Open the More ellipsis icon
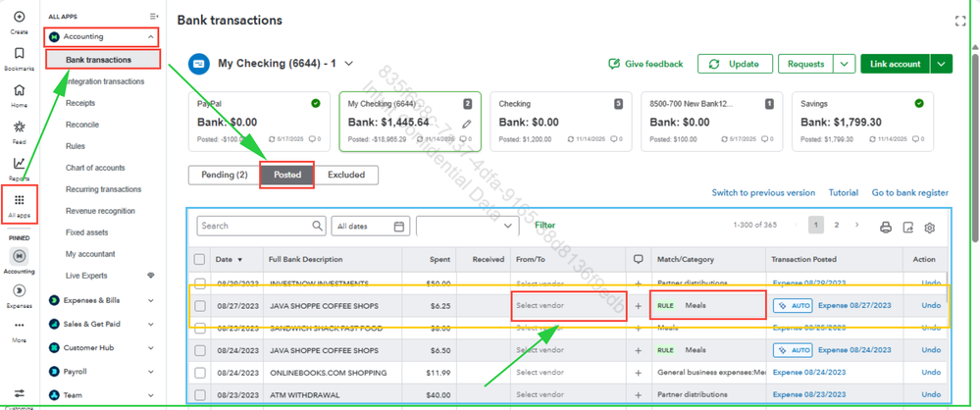 tap(19, 326)
